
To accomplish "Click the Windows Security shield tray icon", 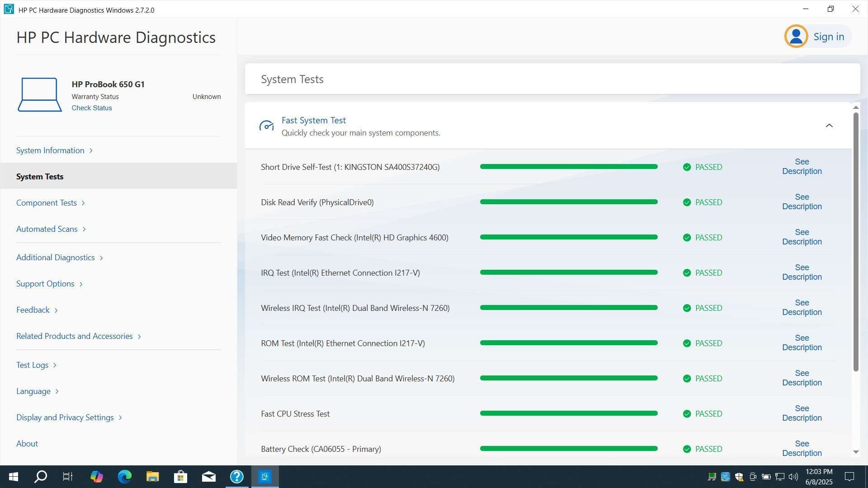I will click(x=739, y=477).
